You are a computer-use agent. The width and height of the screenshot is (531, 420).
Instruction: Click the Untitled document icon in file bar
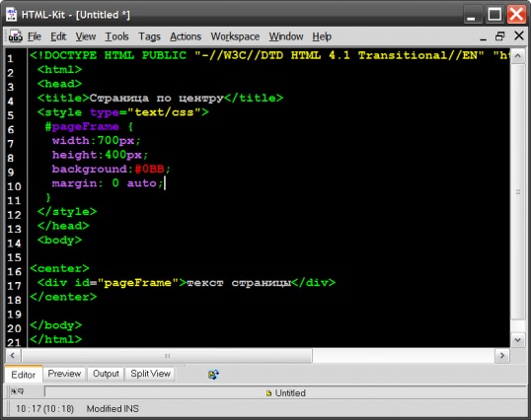coord(268,393)
